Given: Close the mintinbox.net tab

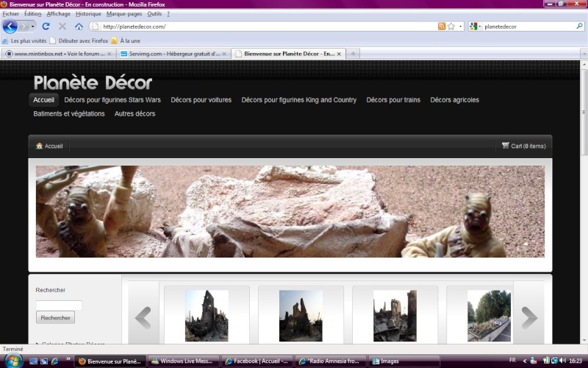Looking at the screenshot, I should pyautogui.click(x=109, y=54).
